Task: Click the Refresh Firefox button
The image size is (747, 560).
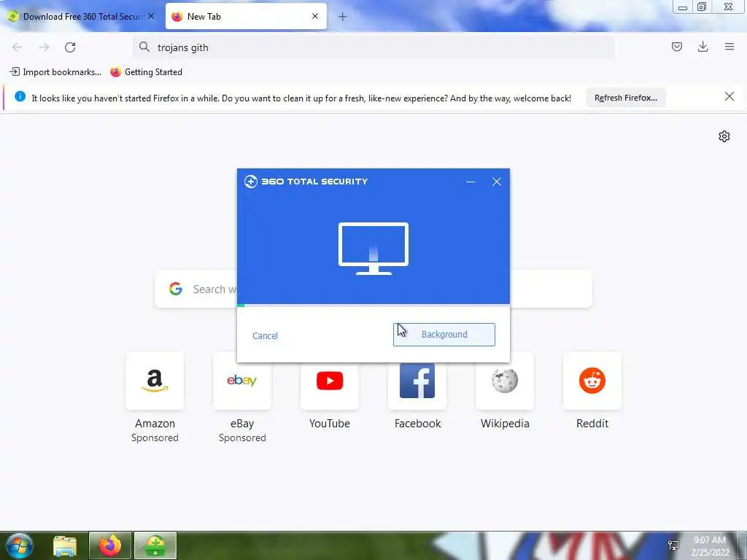Action: tap(625, 98)
